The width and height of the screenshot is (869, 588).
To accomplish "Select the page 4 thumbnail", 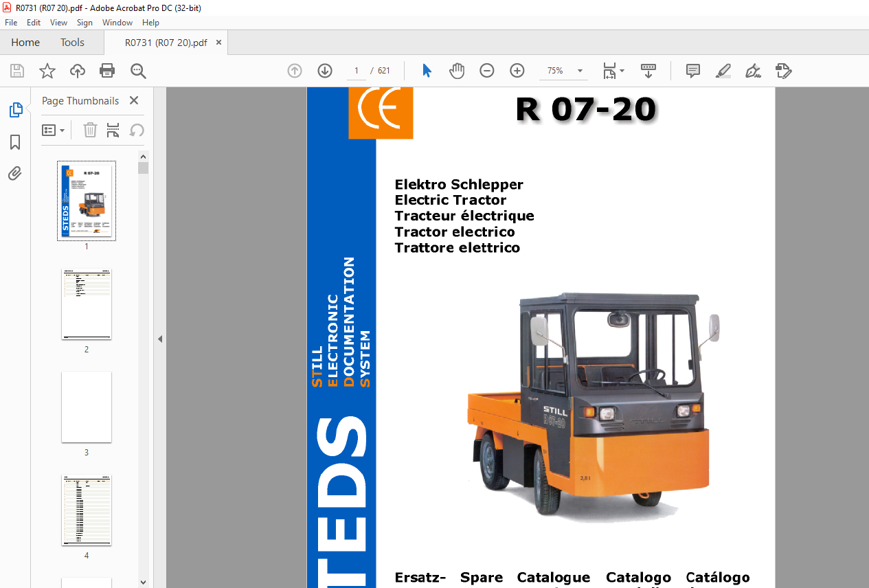I will (87, 510).
